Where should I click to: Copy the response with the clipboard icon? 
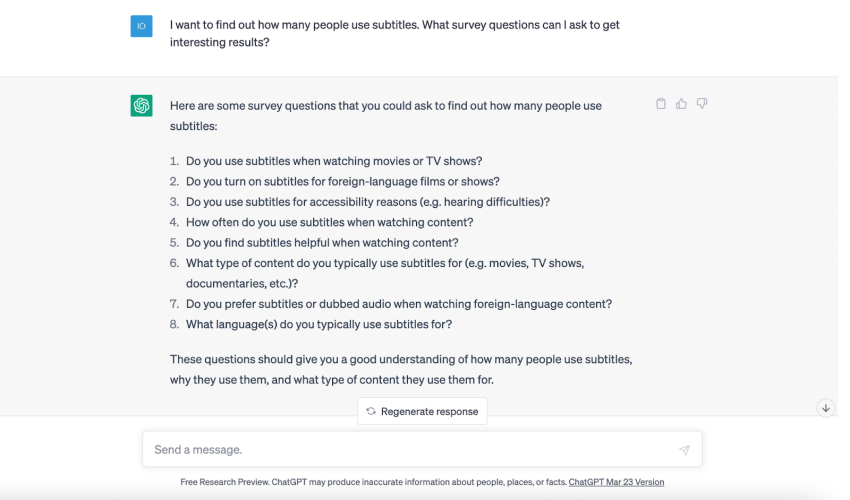tap(660, 104)
